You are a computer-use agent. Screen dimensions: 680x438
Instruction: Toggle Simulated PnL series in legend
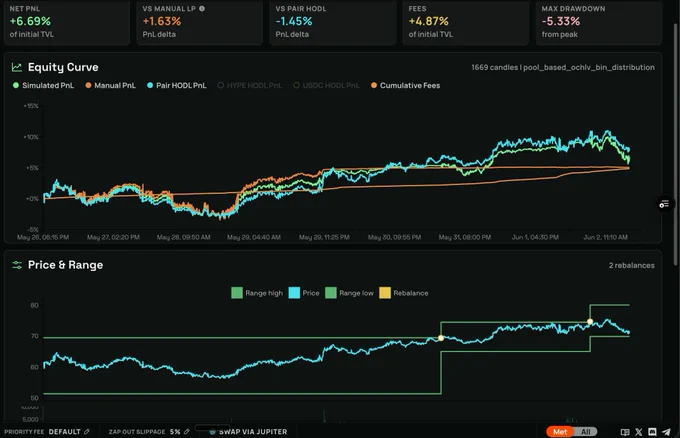coord(43,85)
